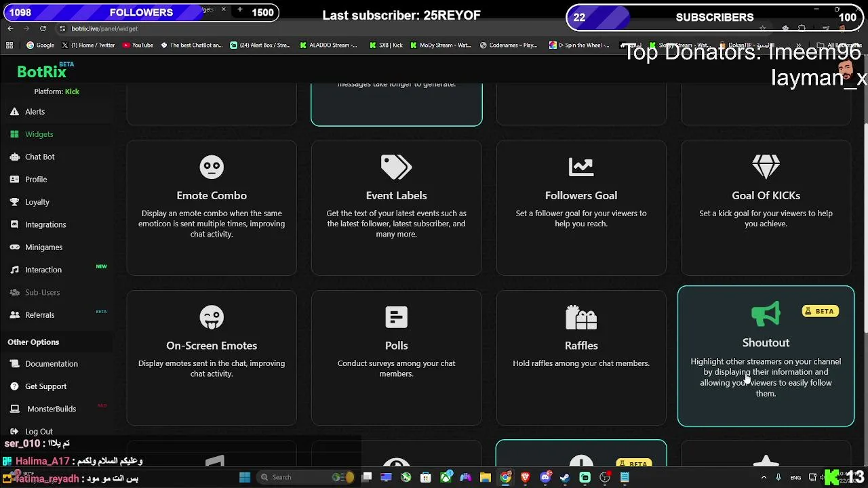Show hidden tray icons chevron
Image resolution: width=868 pixels, height=488 pixels.
(x=764, y=477)
